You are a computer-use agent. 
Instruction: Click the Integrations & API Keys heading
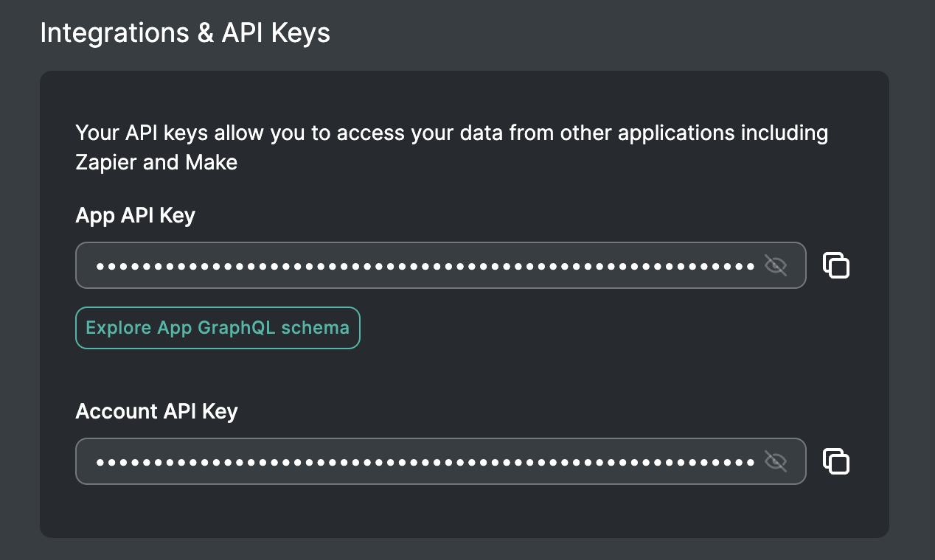185,33
